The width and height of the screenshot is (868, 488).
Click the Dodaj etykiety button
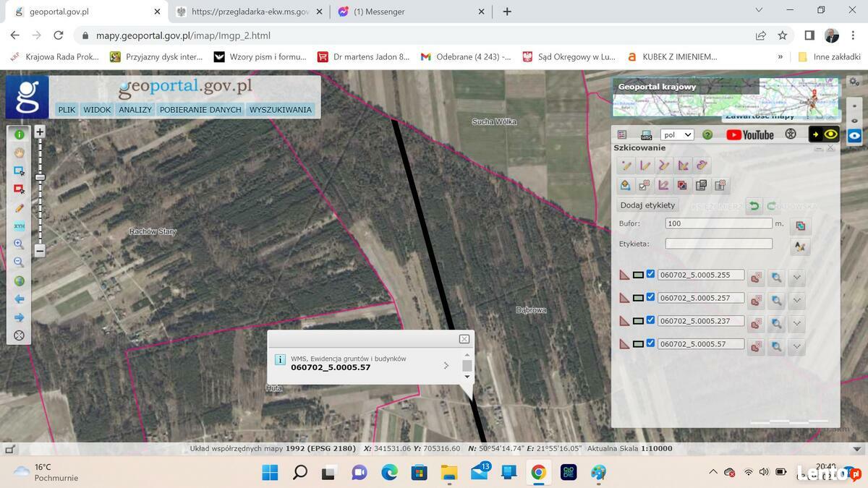647,205
